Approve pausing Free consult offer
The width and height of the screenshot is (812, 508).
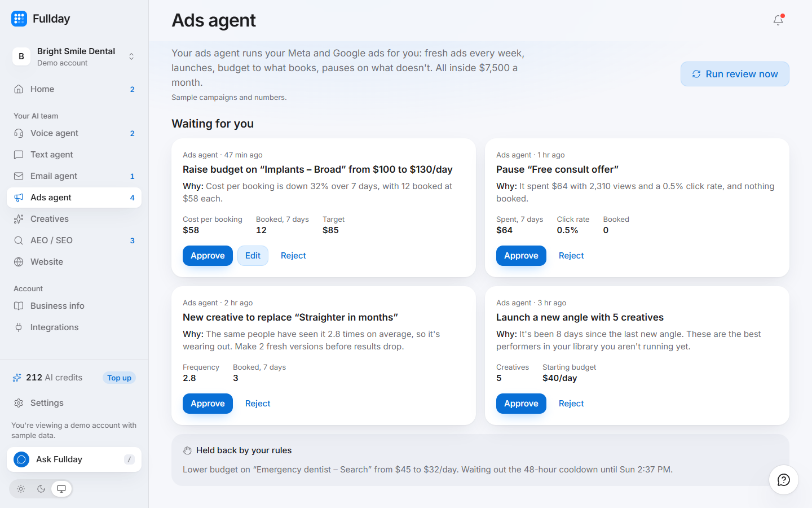[x=521, y=256]
